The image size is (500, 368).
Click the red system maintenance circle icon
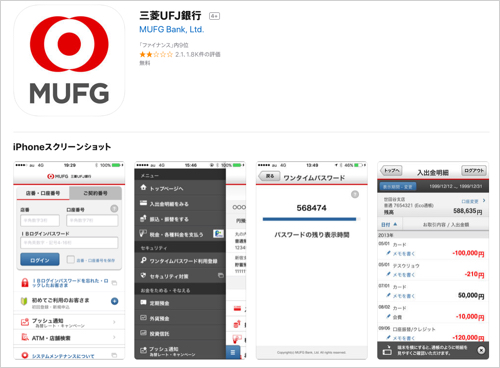click(x=25, y=355)
